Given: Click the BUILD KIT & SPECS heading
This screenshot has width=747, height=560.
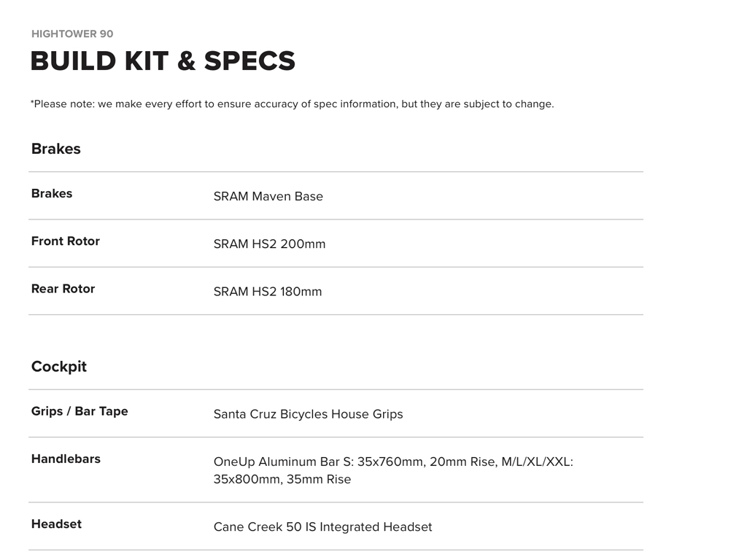Looking at the screenshot, I should [163, 61].
